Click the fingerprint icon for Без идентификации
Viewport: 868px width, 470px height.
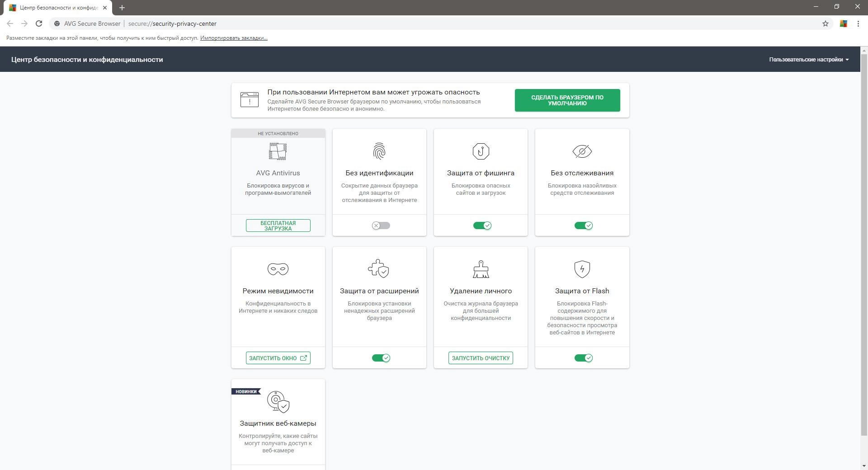click(x=379, y=151)
